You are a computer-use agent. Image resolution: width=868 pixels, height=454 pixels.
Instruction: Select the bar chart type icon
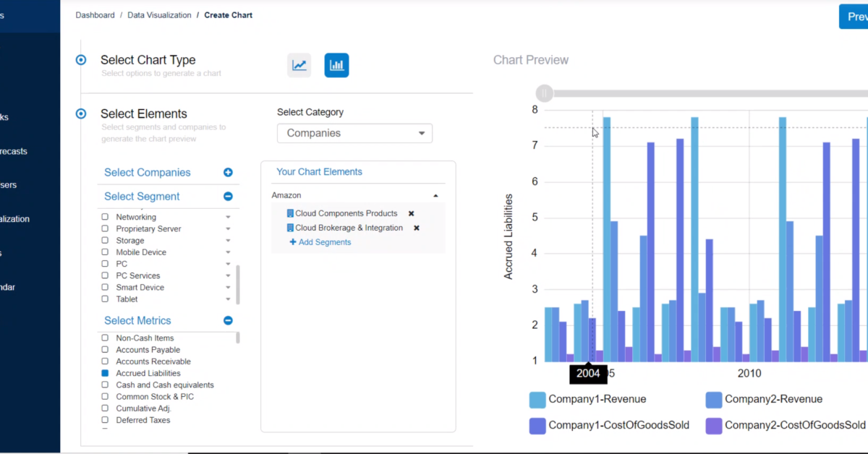[x=336, y=65]
